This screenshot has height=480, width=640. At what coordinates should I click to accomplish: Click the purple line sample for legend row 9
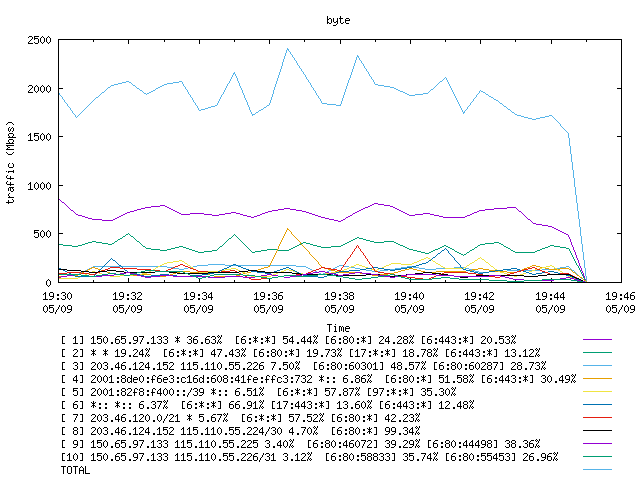pos(597,444)
